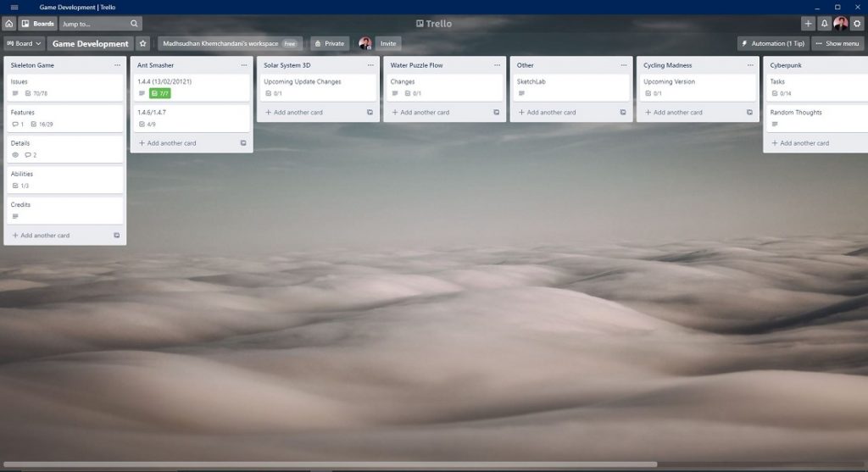Screen dimensions: 868x472
Task: Click Show menu
Action: [837, 43]
